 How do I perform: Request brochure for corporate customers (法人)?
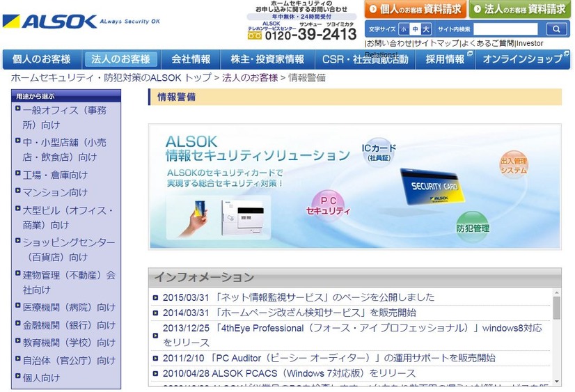click(x=520, y=9)
